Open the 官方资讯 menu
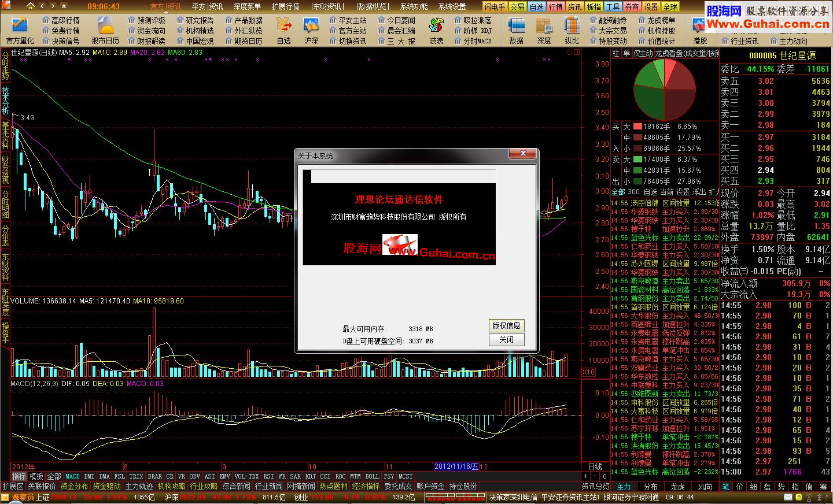Image resolution: width=833 pixels, height=504 pixels. tap(165, 6)
